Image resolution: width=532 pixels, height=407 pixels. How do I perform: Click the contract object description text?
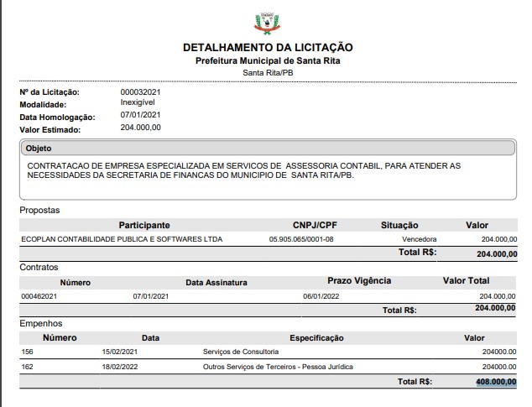coord(243,171)
